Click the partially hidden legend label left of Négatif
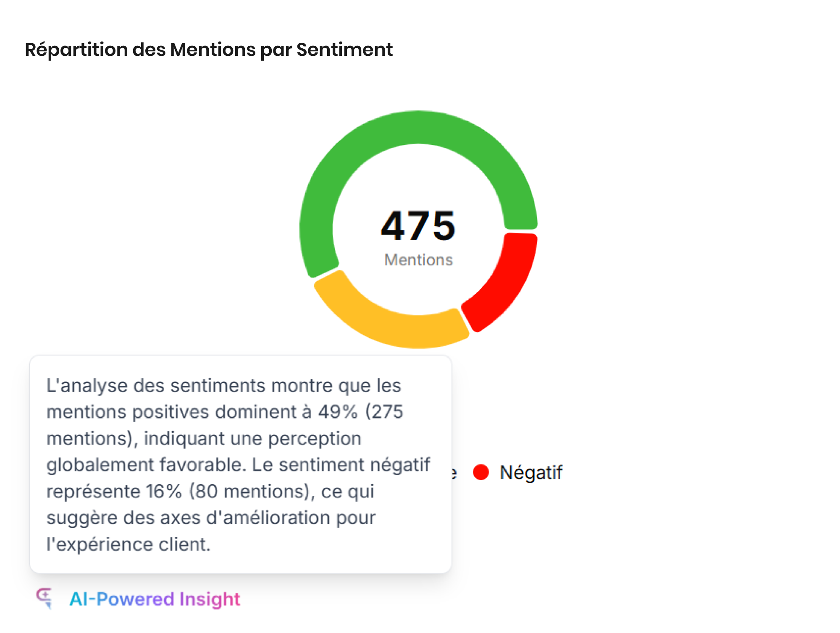Image resolution: width=840 pixels, height=633 pixels. [x=454, y=473]
